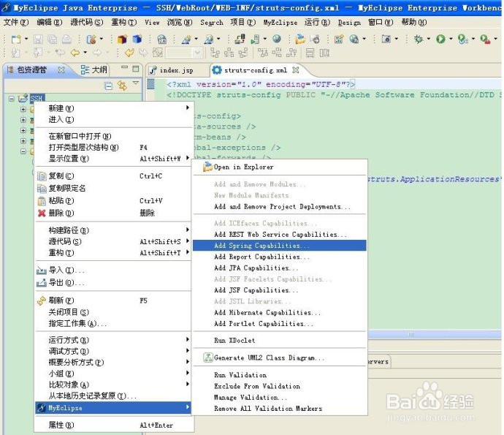
Task: Click Collapse All in package explorer
Action: click(109, 86)
